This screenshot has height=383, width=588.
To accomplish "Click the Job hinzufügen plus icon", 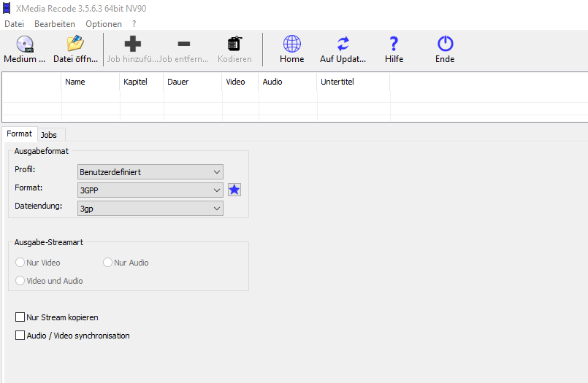I will (133, 45).
